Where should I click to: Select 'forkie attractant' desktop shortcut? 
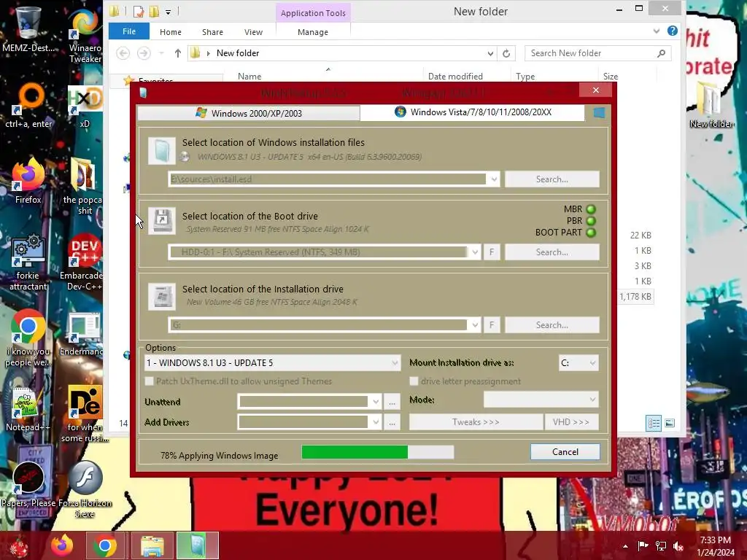click(x=28, y=262)
